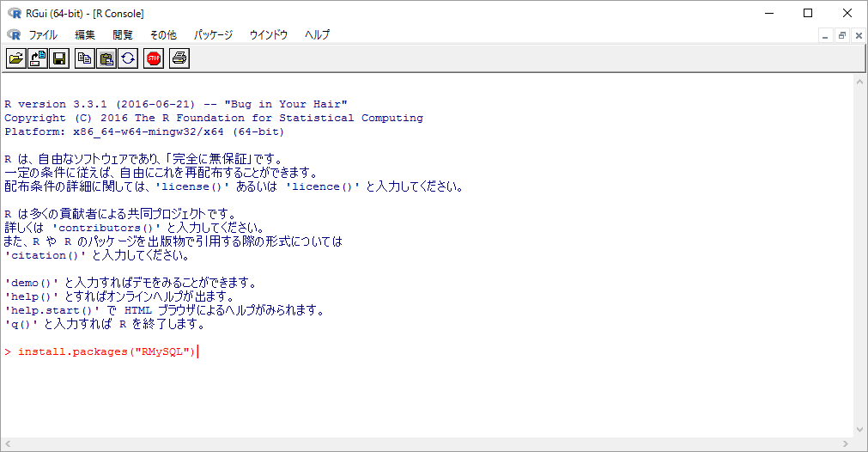Image resolution: width=868 pixels, height=452 pixels.
Task: Click the Print icon in the toolbar
Action: 179,58
